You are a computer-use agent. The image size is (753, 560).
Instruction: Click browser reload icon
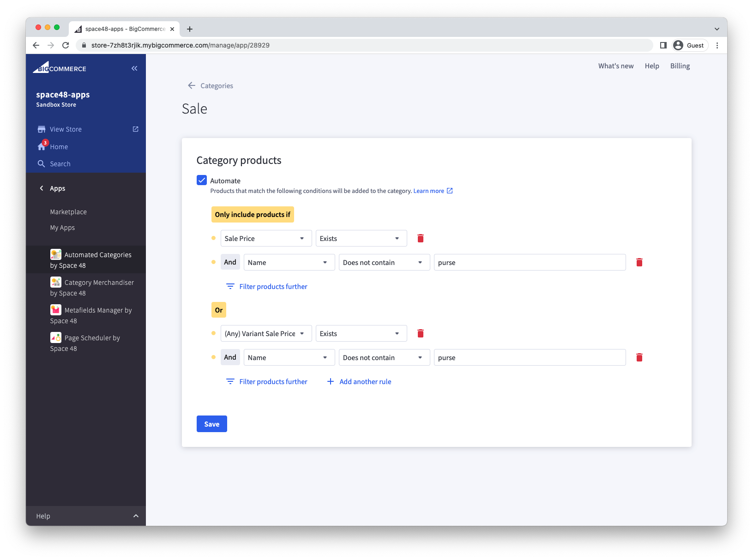point(66,45)
